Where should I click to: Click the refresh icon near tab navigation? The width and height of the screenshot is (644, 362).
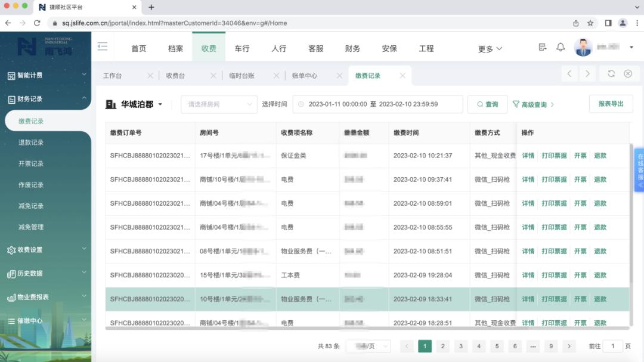tap(611, 74)
